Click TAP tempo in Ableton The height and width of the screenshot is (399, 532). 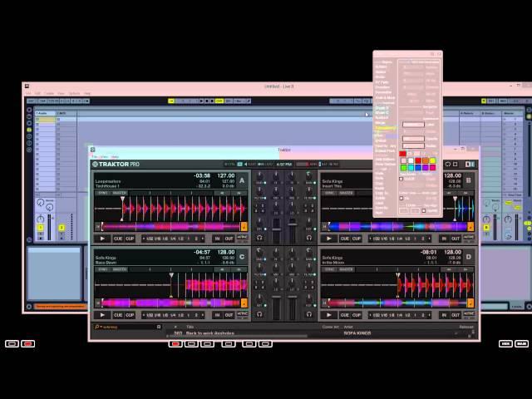(x=43, y=101)
